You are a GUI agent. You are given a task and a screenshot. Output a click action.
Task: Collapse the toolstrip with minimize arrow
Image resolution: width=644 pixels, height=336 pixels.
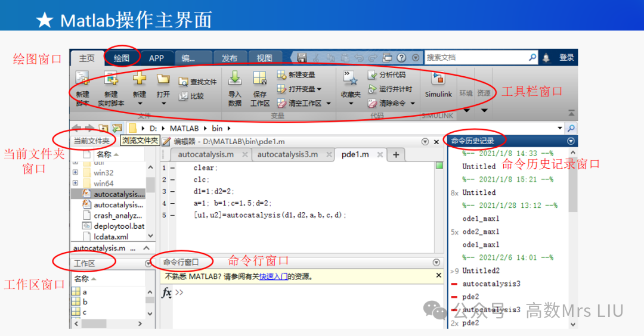571,113
